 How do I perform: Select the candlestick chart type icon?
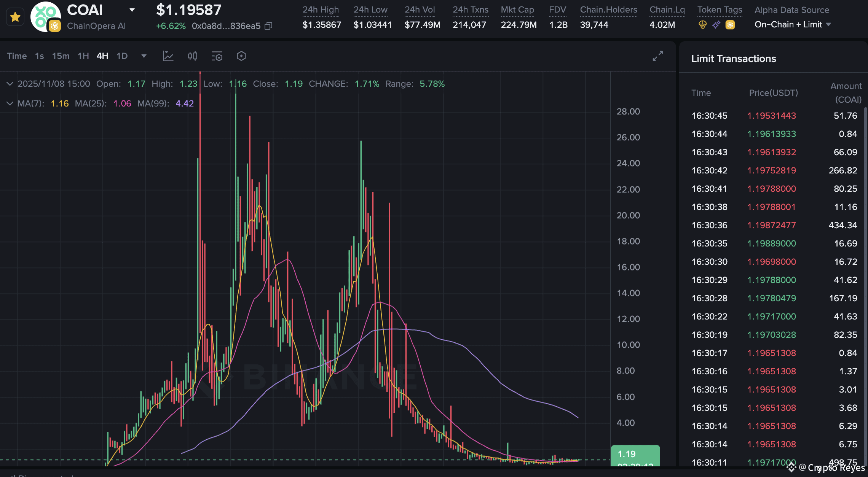(193, 56)
